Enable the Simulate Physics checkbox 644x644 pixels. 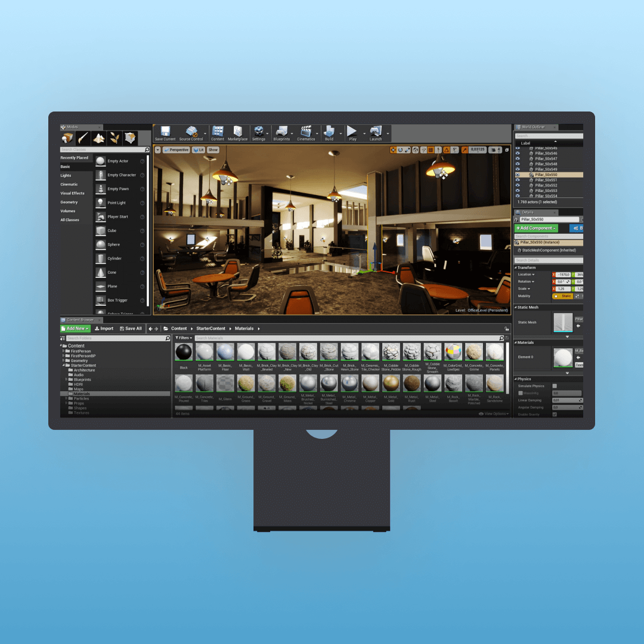(x=555, y=386)
